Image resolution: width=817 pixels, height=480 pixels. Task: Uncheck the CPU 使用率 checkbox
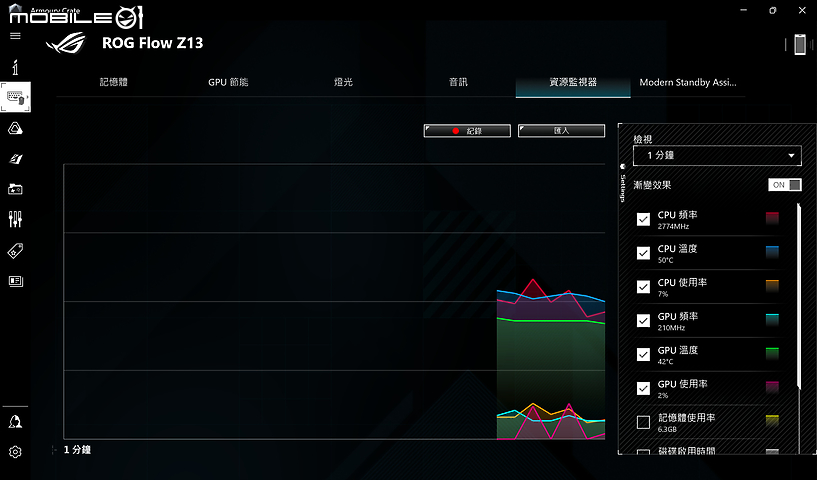point(643,287)
